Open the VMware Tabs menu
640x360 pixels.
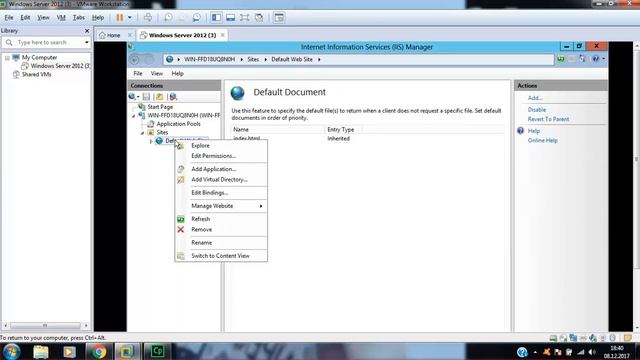pyautogui.click(x=78, y=18)
